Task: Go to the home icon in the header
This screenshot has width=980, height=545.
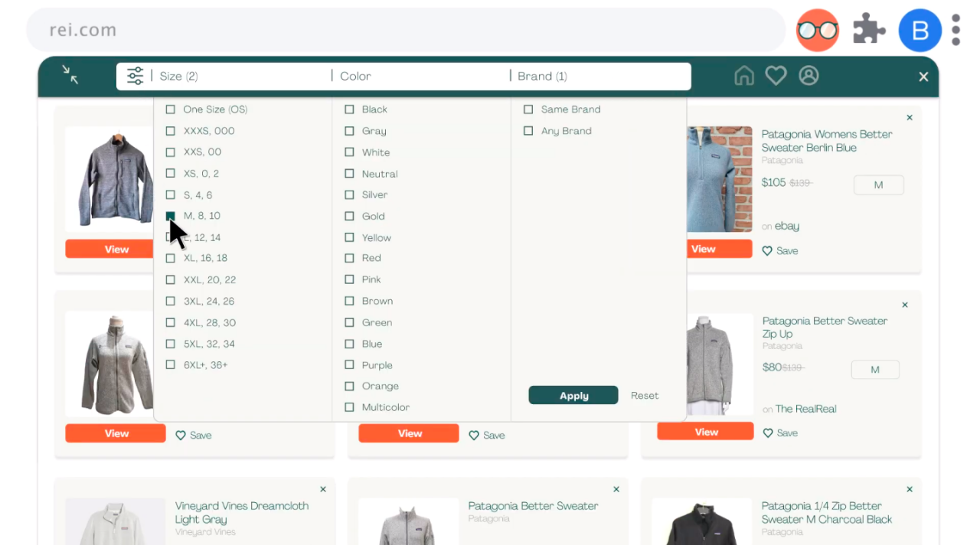Action: pyautogui.click(x=744, y=76)
